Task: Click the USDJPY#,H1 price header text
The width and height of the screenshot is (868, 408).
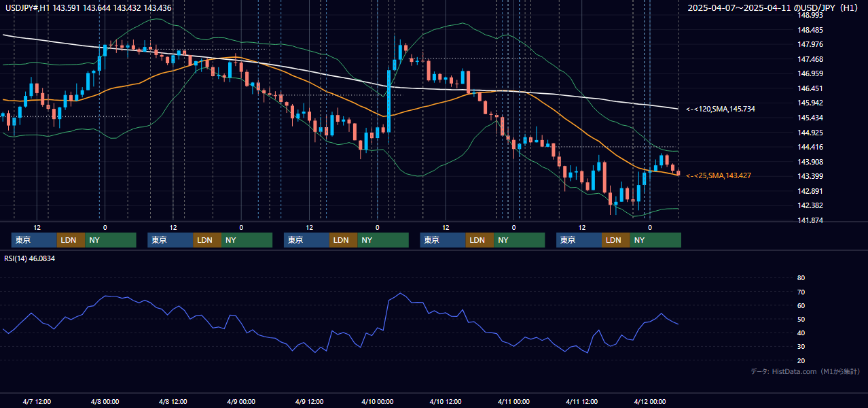Action: [x=88, y=8]
